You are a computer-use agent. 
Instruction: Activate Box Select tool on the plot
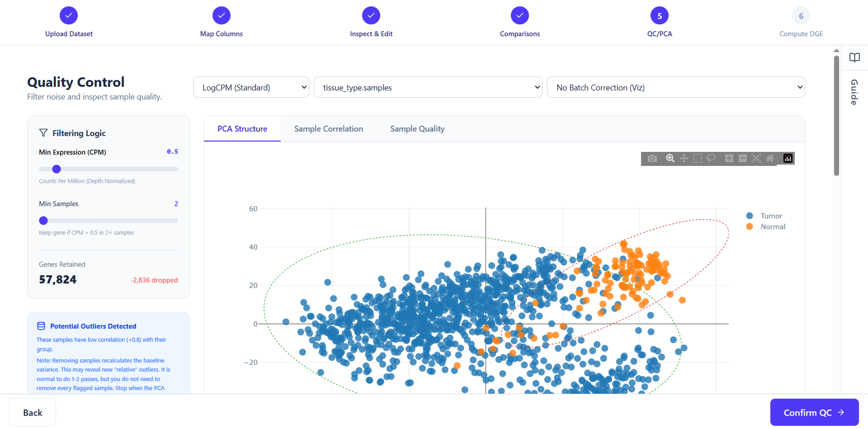[x=698, y=158]
